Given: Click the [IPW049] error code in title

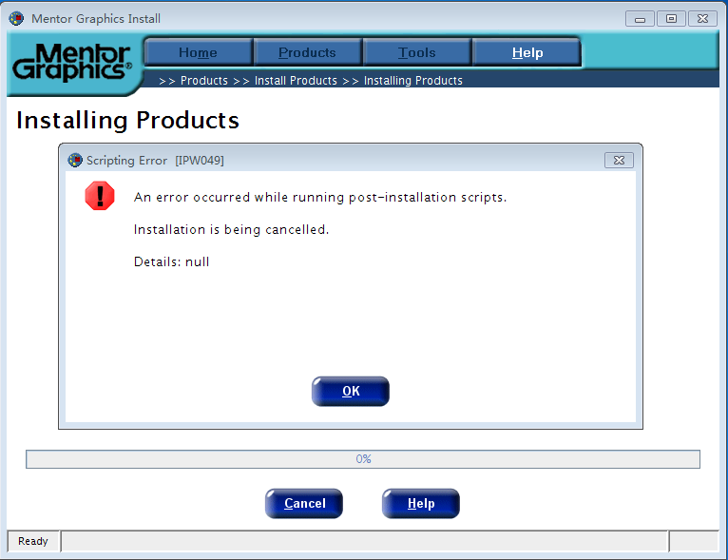Looking at the screenshot, I should [200, 161].
